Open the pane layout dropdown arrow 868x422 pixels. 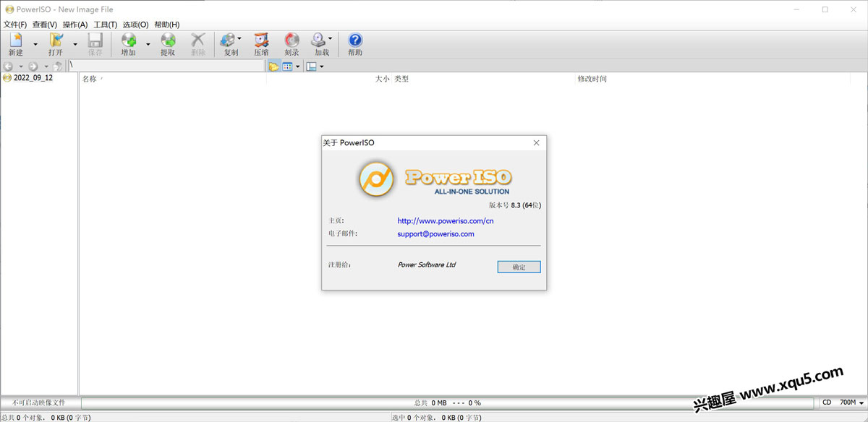point(321,66)
